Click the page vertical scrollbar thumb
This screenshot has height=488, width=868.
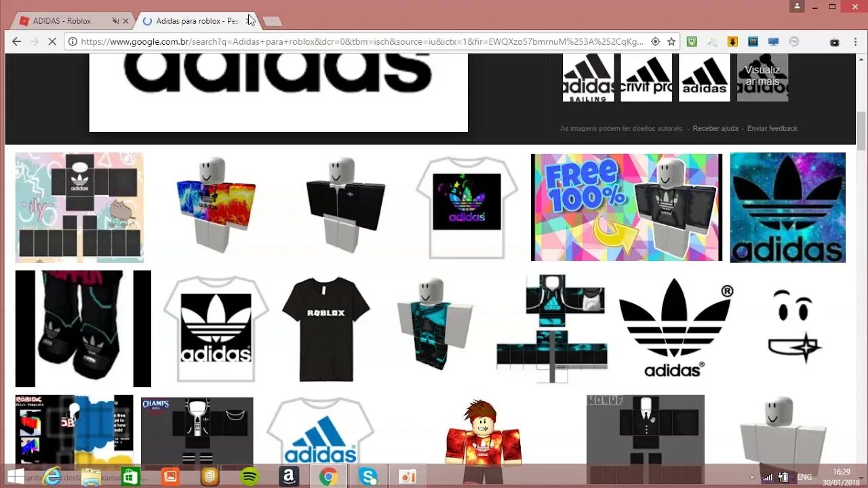[861, 131]
